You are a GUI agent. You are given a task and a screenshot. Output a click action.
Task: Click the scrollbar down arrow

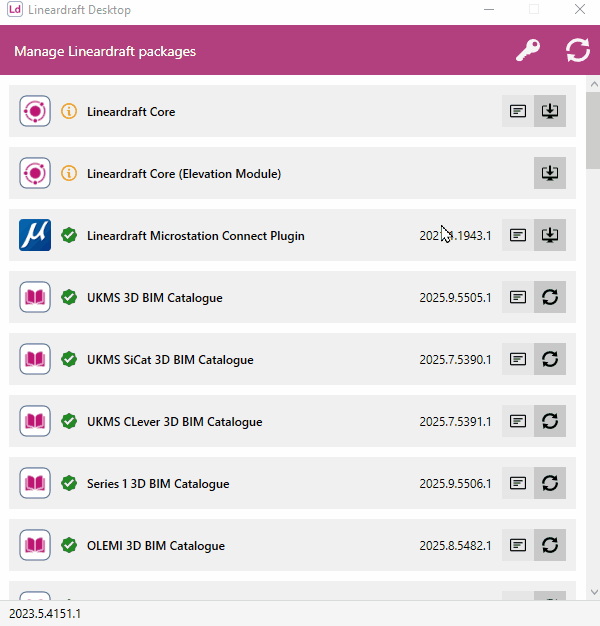tap(594, 592)
